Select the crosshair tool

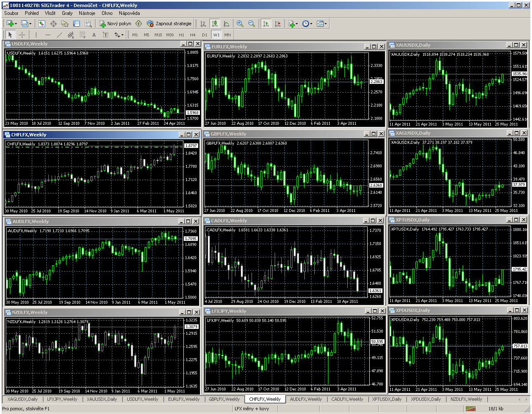pos(22,35)
